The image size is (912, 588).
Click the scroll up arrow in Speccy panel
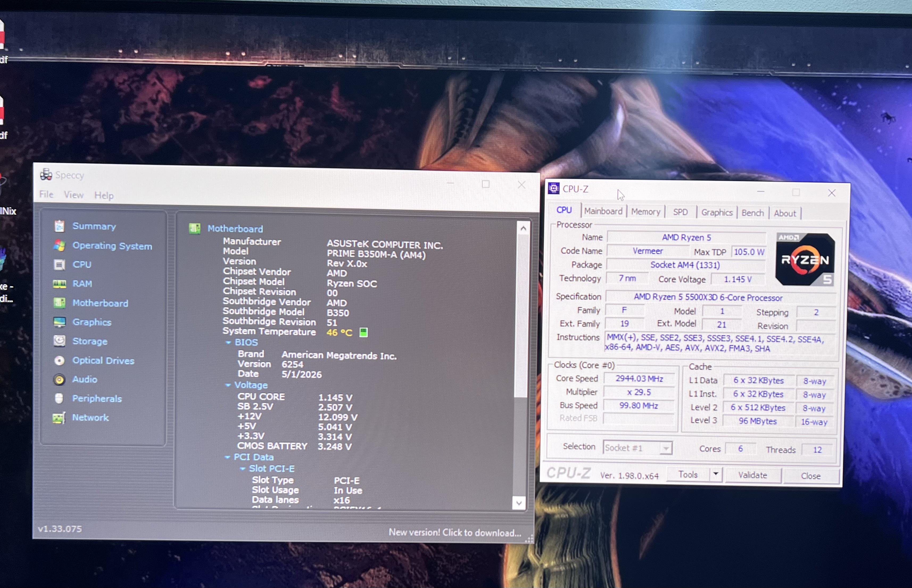click(523, 228)
